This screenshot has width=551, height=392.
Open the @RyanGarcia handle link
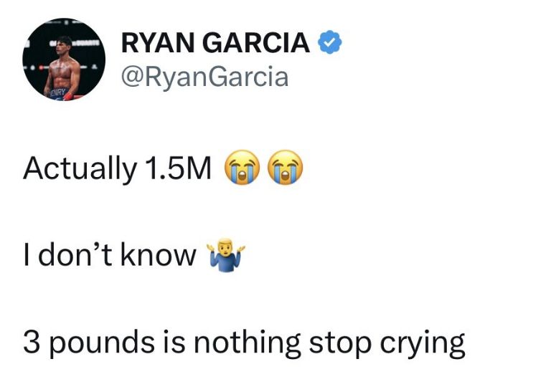click(x=205, y=77)
